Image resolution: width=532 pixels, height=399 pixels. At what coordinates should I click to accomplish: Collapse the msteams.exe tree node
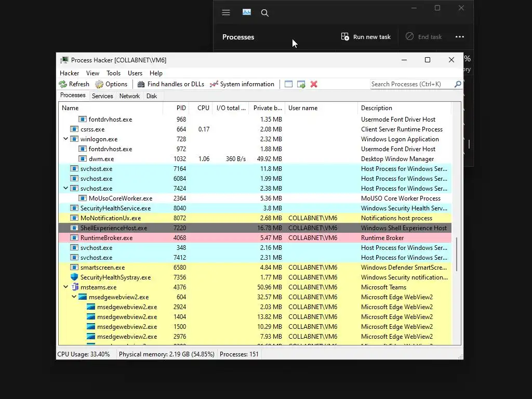click(x=65, y=287)
